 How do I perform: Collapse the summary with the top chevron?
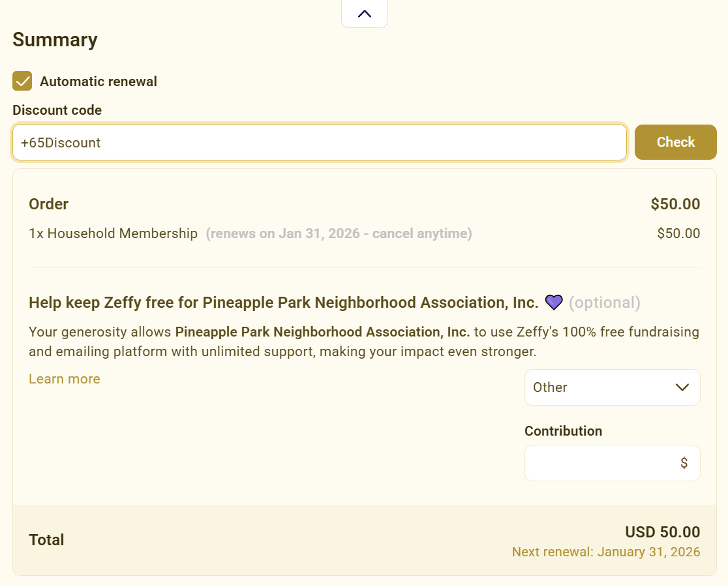pyautogui.click(x=365, y=13)
